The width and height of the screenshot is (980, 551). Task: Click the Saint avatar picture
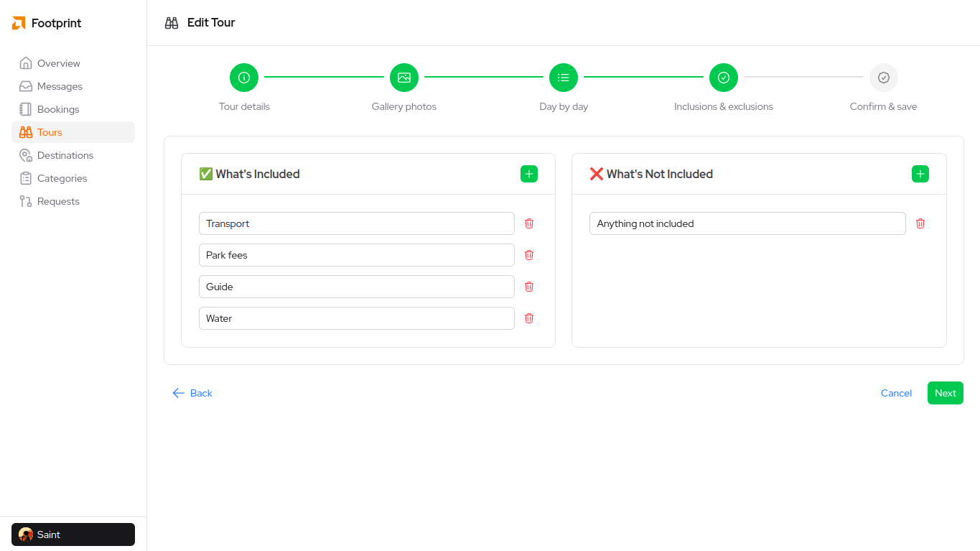26,534
